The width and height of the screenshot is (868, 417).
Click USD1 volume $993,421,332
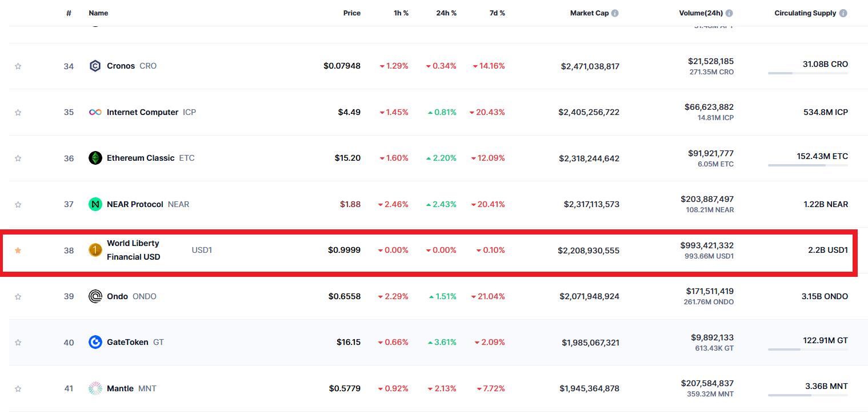(x=707, y=245)
